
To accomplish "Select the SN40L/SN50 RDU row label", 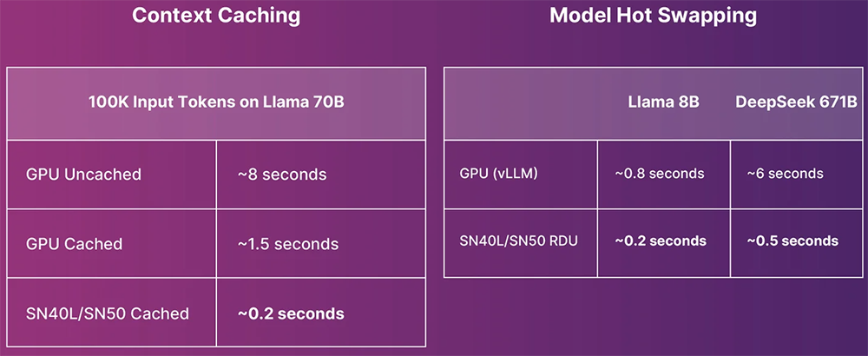I will click(519, 241).
